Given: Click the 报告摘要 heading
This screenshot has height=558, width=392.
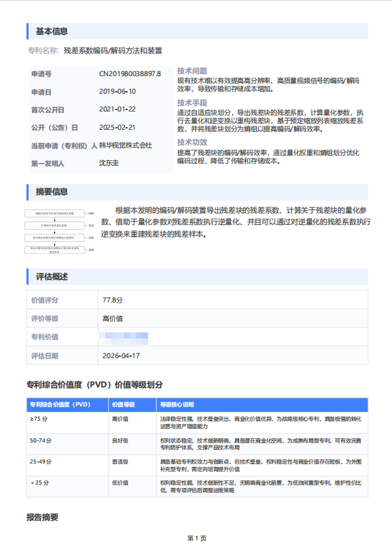Looking at the screenshot, I should tap(42, 517).
